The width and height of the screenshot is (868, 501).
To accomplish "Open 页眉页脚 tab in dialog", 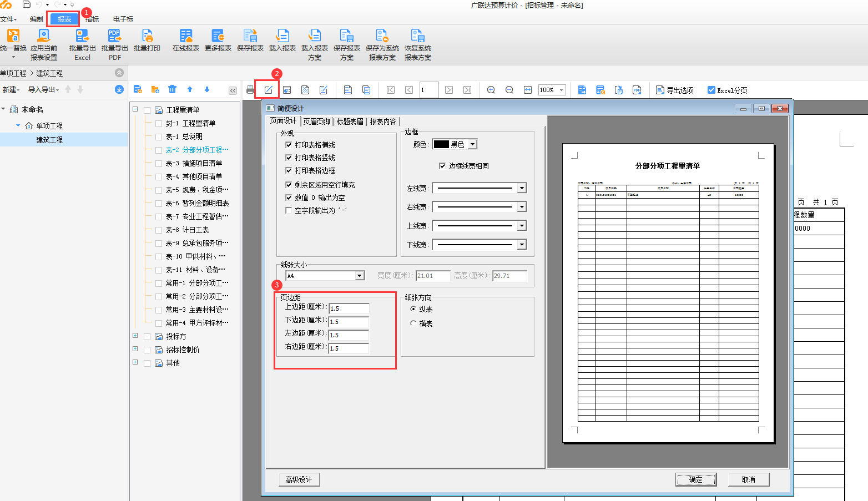I will [316, 122].
